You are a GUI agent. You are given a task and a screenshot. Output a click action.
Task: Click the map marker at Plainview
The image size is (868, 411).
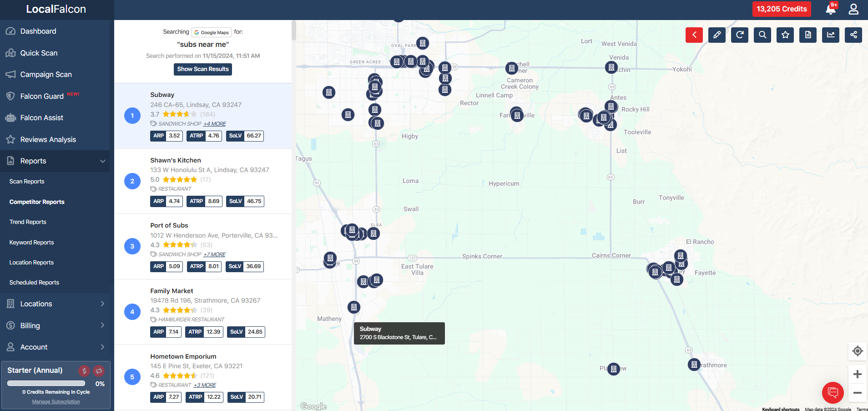coord(614,369)
